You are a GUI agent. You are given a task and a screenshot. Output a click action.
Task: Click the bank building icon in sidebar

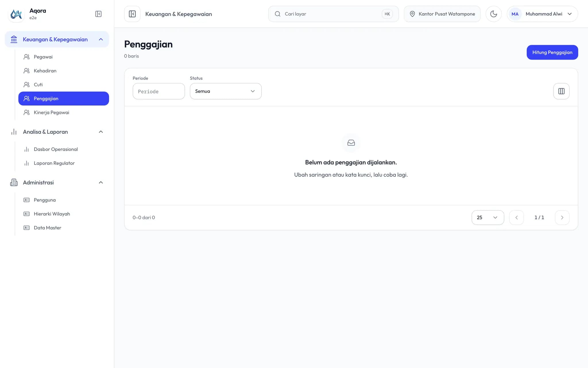[x=14, y=39]
